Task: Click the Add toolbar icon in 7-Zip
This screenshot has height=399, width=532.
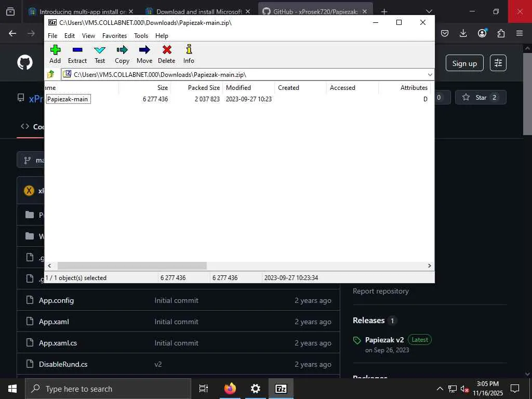Action: click(55, 54)
